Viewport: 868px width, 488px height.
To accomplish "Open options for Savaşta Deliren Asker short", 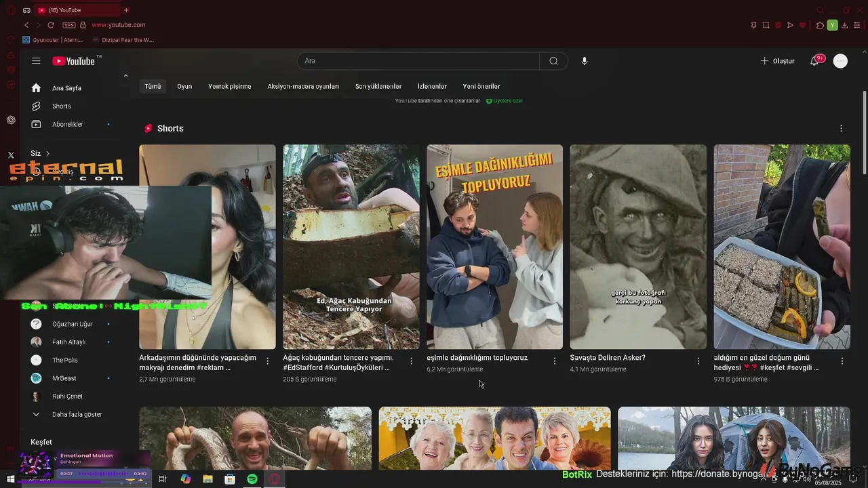I will (x=698, y=361).
